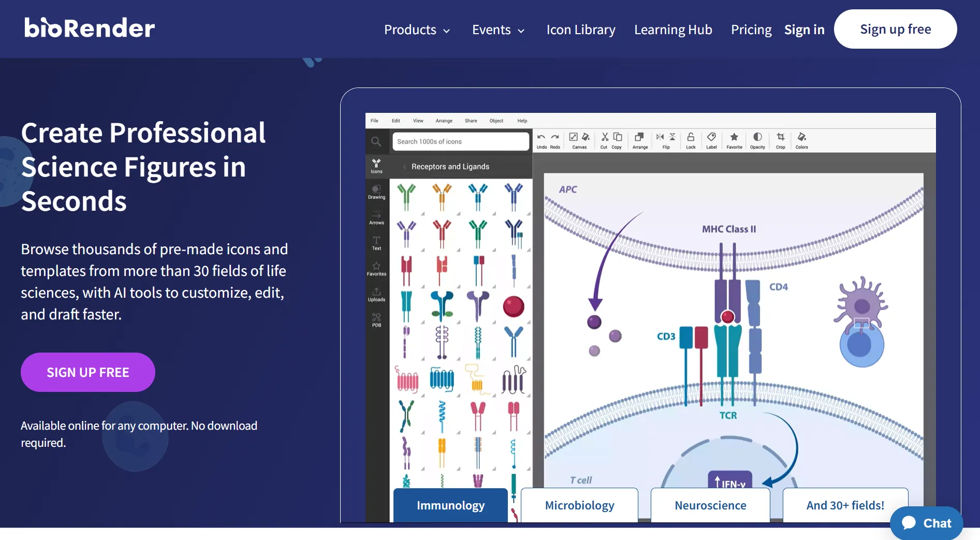Expand the Products dropdown menu

[x=417, y=30]
